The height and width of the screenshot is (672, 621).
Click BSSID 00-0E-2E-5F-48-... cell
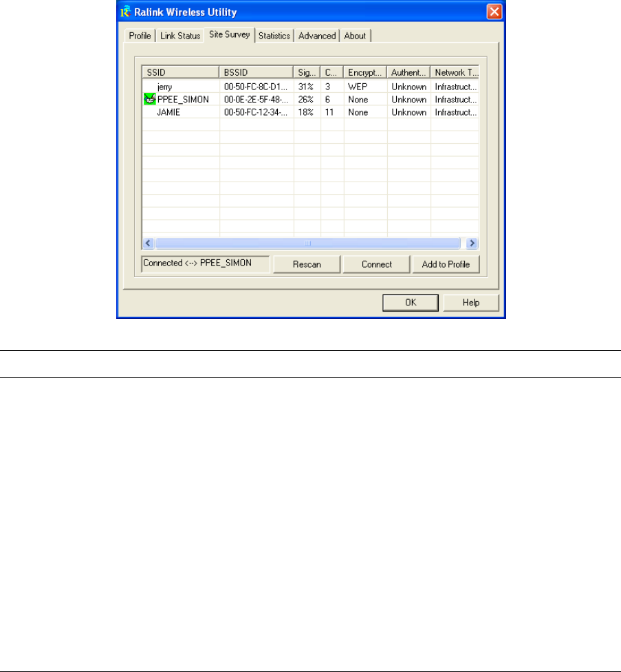pos(256,100)
